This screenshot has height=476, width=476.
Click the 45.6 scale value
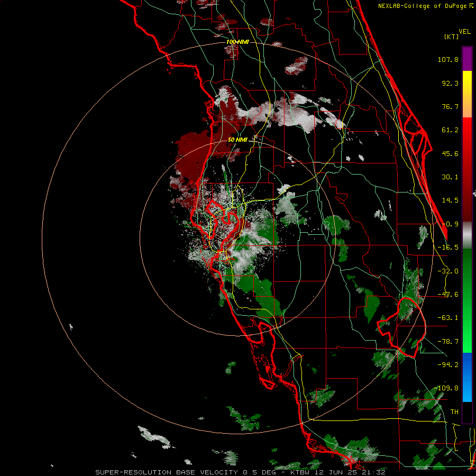pyautogui.click(x=450, y=153)
